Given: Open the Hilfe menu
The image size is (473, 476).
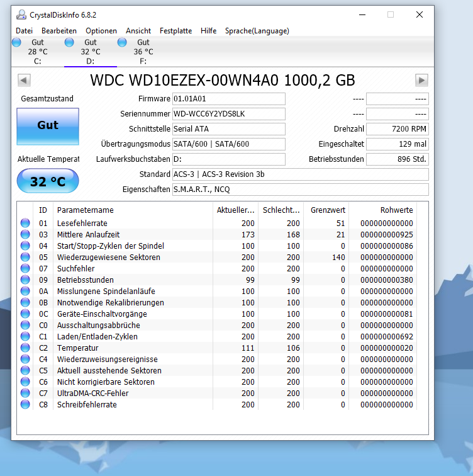Looking at the screenshot, I should (208, 31).
